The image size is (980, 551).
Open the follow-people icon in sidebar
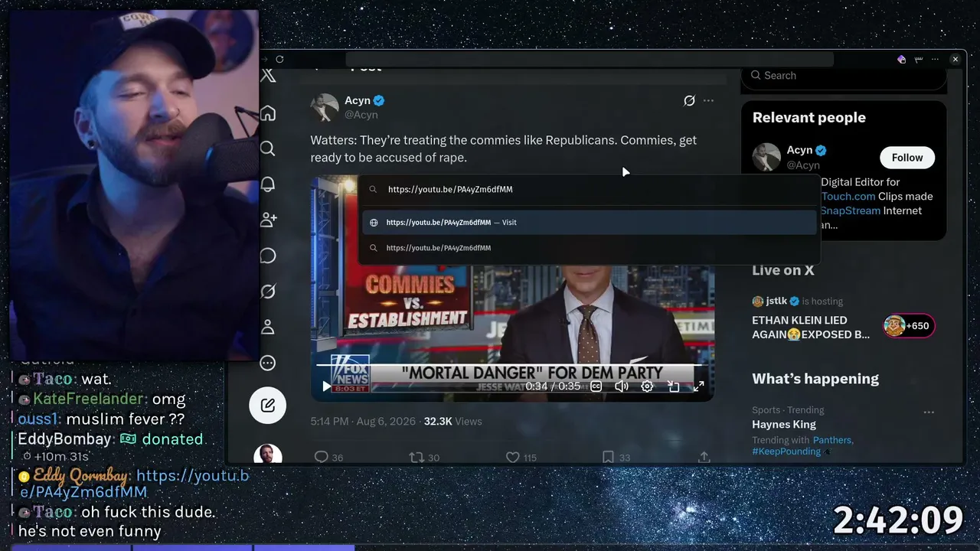click(268, 220)
